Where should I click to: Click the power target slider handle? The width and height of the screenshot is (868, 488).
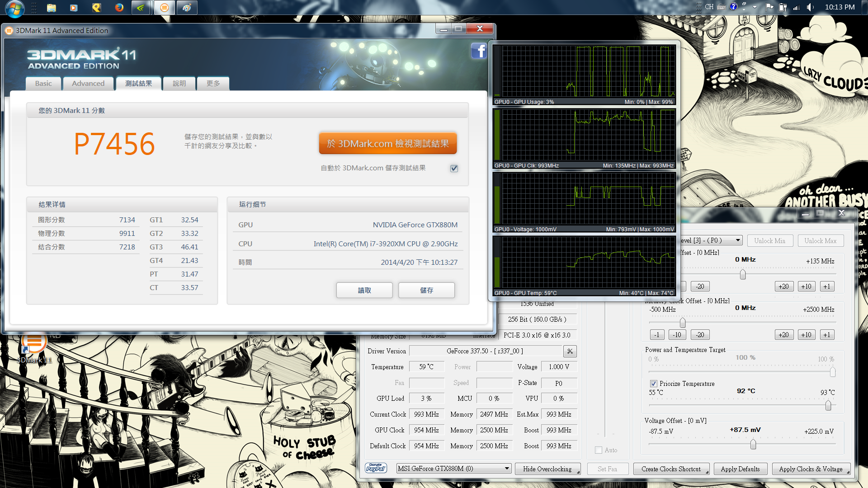click(833, 372)
